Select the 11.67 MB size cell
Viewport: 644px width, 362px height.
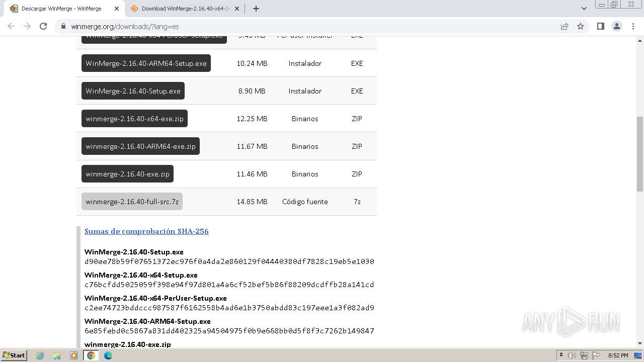[252, 146]
